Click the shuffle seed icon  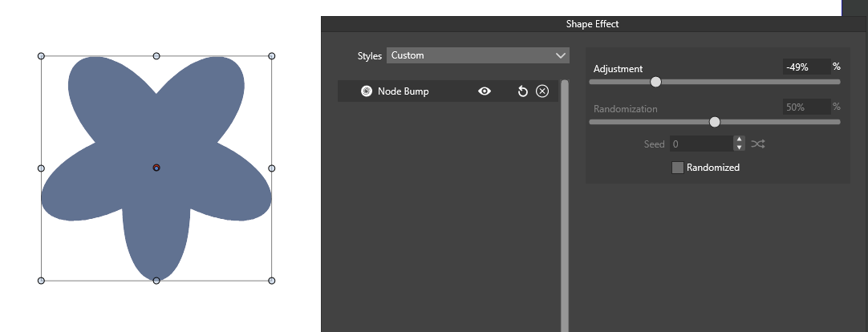[x=758, y=144]
